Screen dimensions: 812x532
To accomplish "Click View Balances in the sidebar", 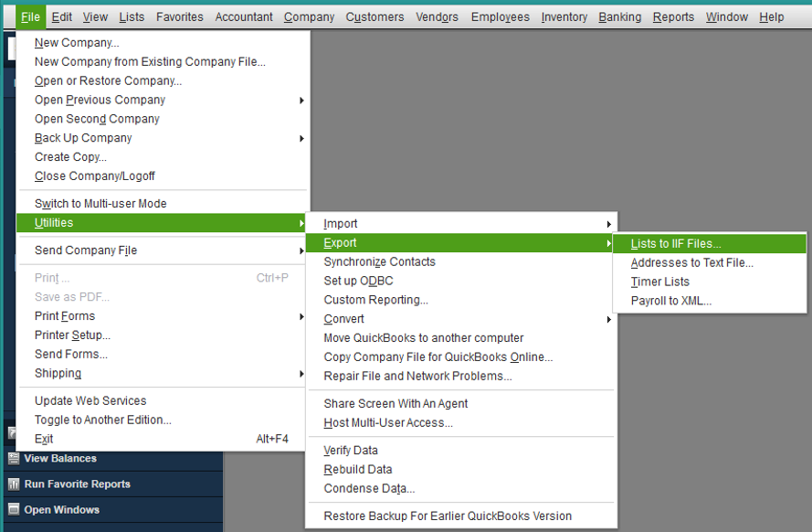I will [60, 459].
